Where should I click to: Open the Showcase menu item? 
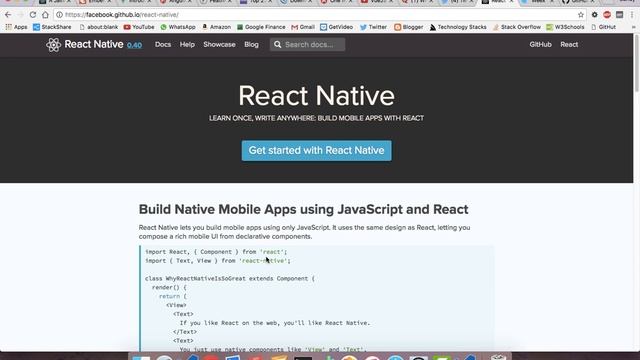[x=219, y=44]
